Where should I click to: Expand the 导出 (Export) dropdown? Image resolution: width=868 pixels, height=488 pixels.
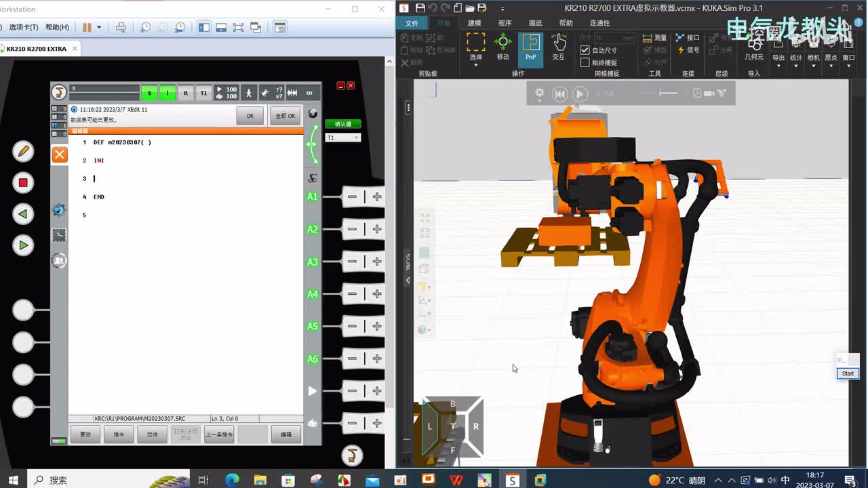tap(778, 65)
